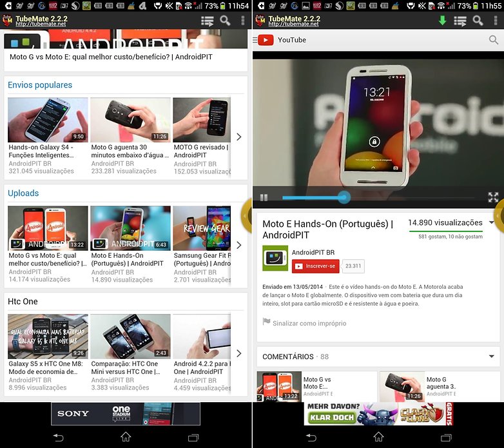Open suggested Moto G aguenta video
This screenshot has height=448, width=504.
440,387
